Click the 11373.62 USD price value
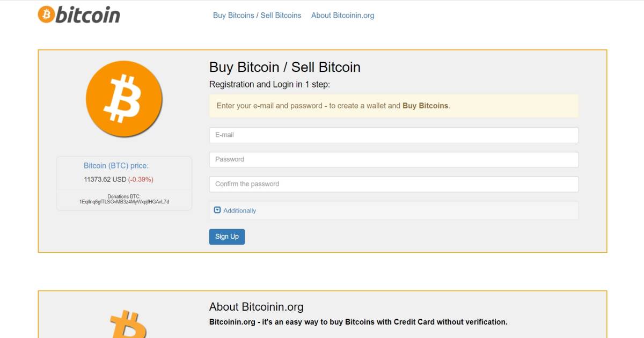 [x=105, y=179]
